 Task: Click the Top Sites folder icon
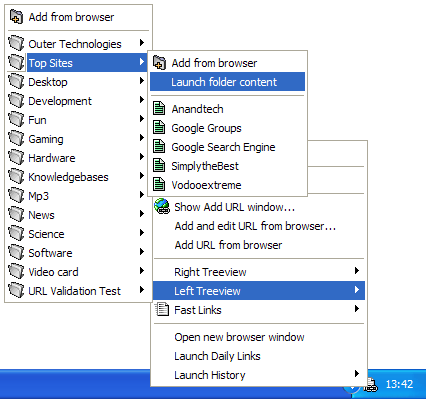16,63
